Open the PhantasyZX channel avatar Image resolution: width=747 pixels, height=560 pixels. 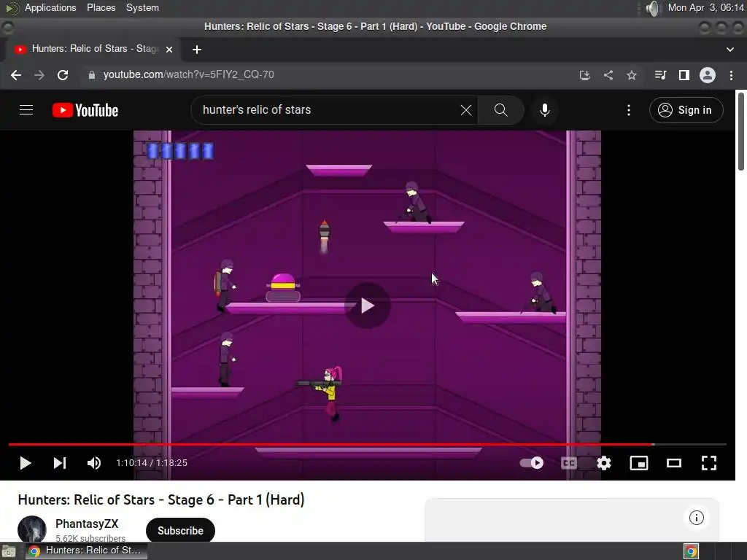click(x=32, y=529)
